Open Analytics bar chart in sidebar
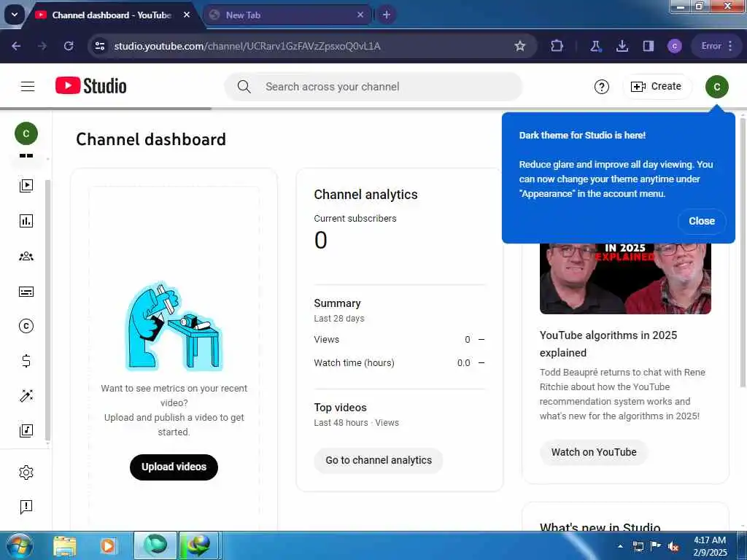 [26, 220]
